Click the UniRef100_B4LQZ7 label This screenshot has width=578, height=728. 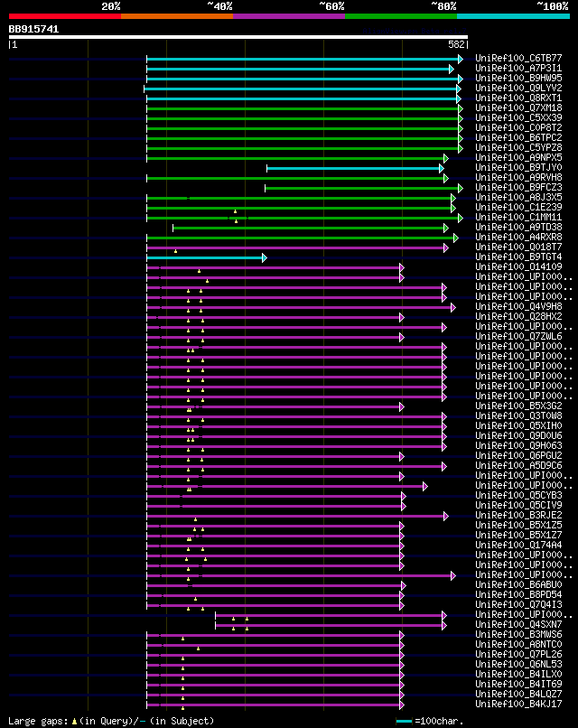518,694
